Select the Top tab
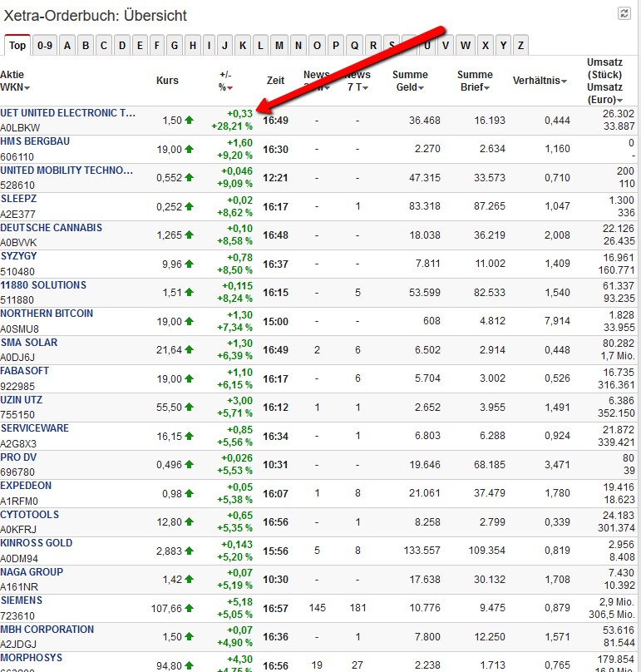641x672 pixels. [x=17, y=45]
